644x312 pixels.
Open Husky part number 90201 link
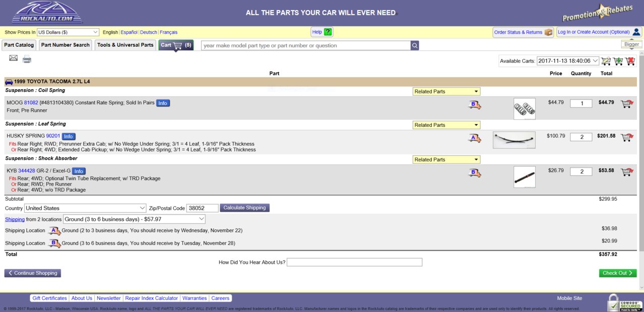pos(53,136)
